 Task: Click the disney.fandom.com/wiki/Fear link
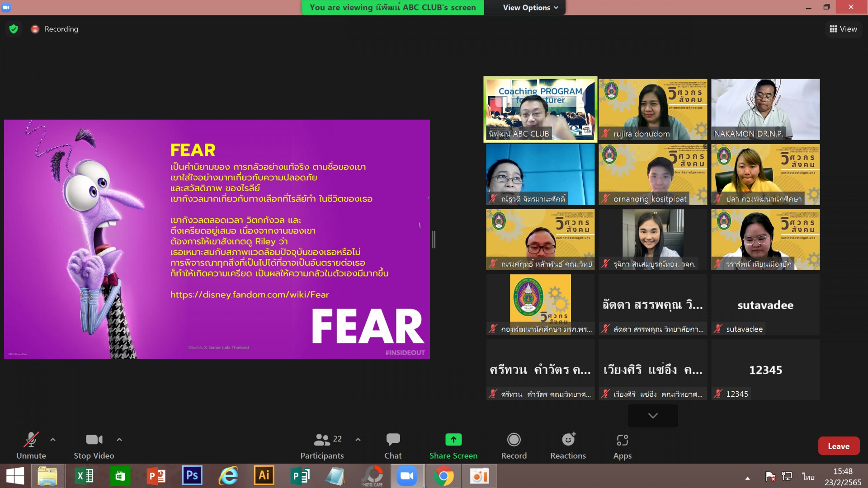(x=250, y=295)
